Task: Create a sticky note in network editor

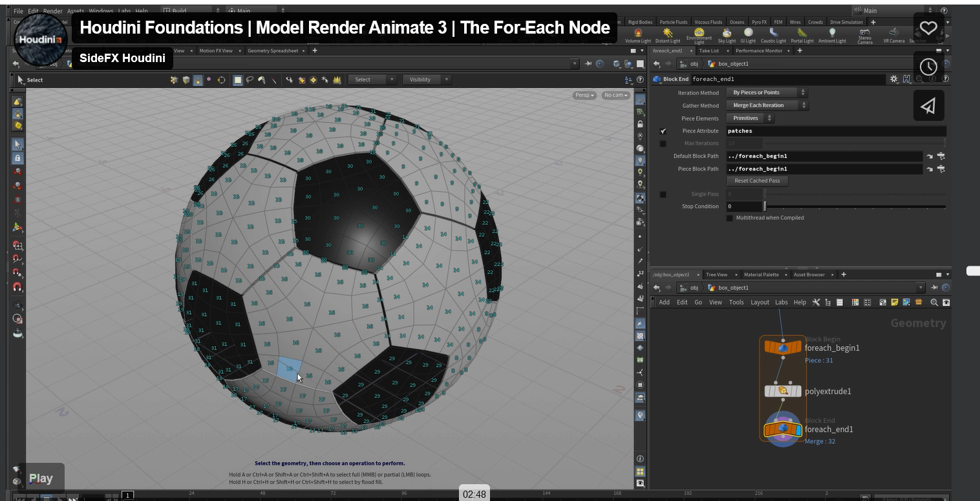Action: click(895, 302)
